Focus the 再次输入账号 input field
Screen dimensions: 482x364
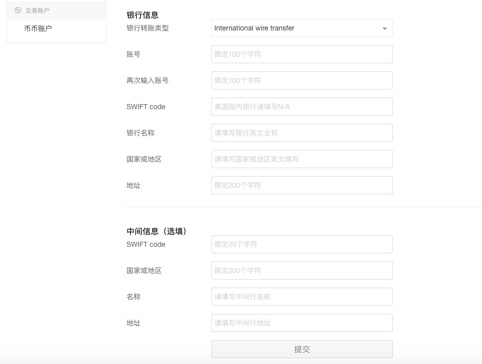pos(302,80)
